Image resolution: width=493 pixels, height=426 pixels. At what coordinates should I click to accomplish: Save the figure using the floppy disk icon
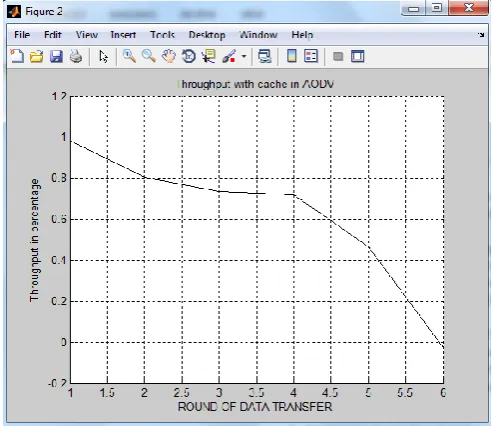(56, 56)
